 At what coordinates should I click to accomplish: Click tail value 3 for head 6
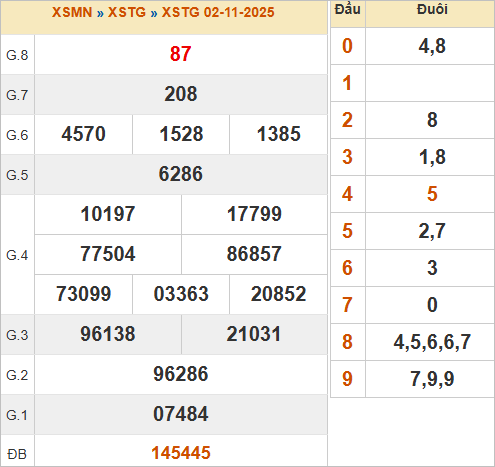tap(432, 268)
